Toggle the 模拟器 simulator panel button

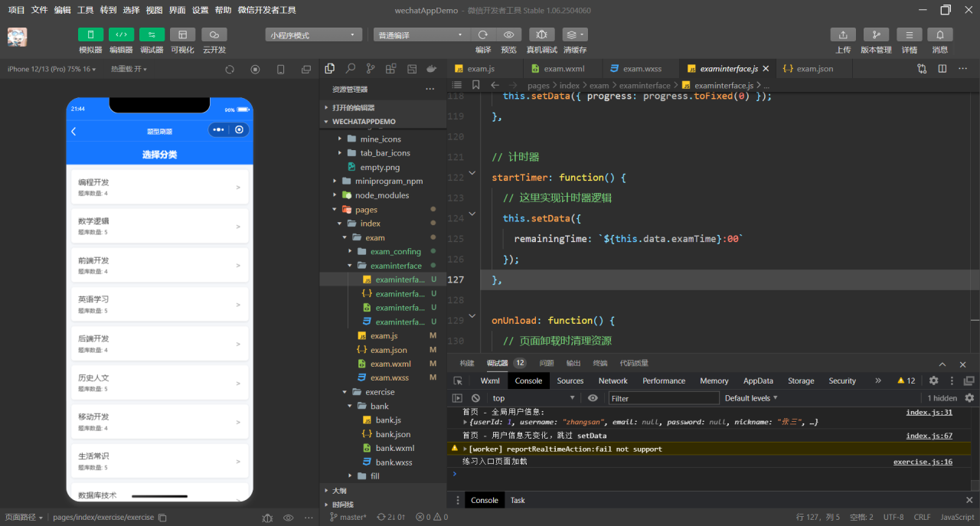(x=90, y=34)
